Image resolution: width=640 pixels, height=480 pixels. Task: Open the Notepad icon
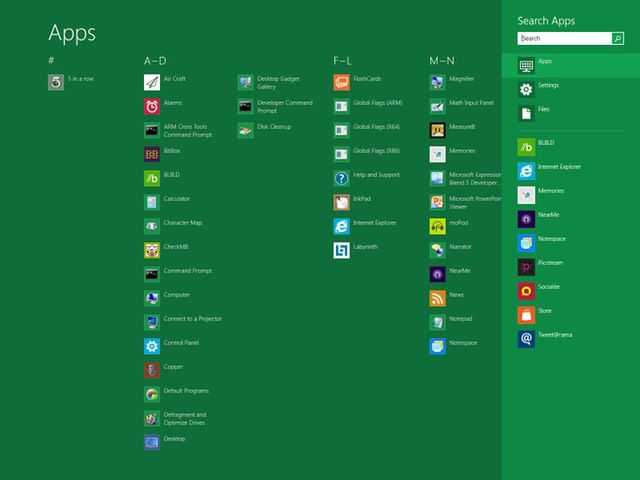[x=437, y=322]
